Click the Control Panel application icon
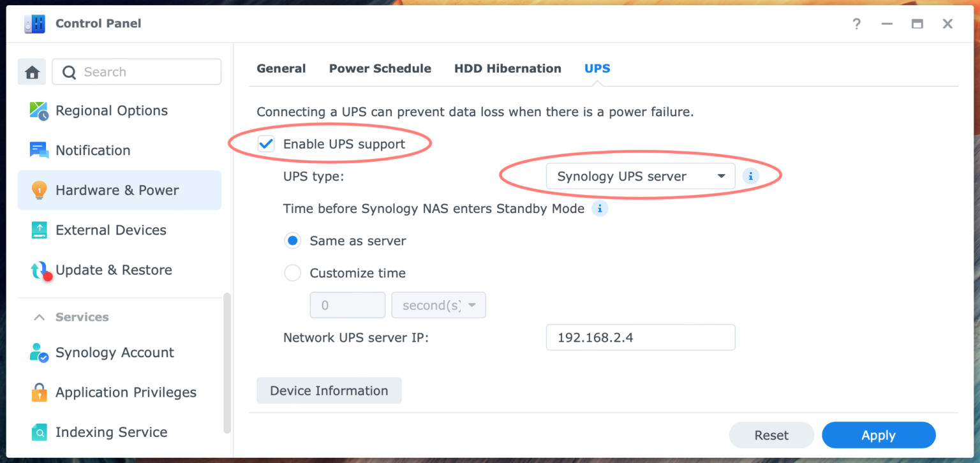The height and width of the screenshot is (463, 980). point(34,24)
